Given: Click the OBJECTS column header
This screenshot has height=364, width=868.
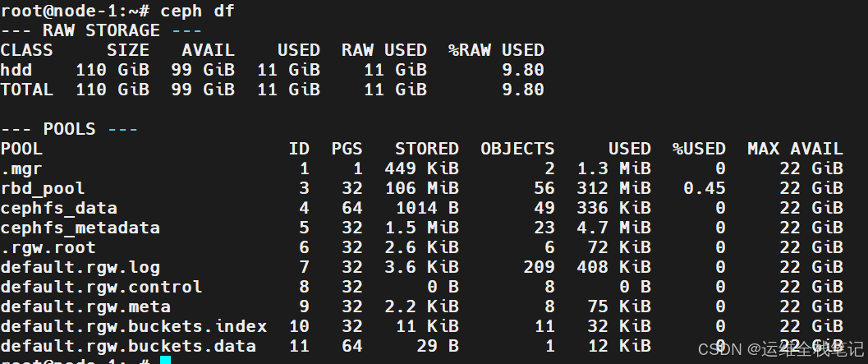Looking at the screenshot, I should point(517,149).
